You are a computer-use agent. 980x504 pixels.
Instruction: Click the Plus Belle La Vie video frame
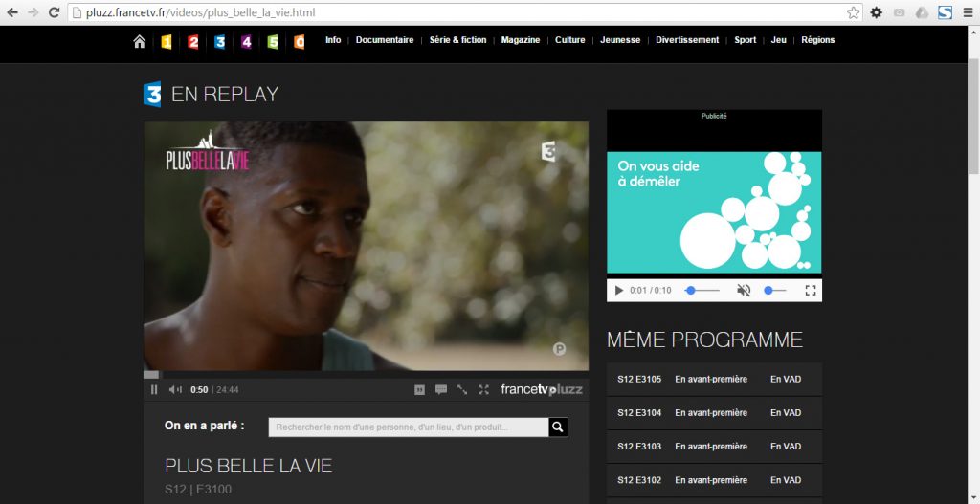point(367,246)
